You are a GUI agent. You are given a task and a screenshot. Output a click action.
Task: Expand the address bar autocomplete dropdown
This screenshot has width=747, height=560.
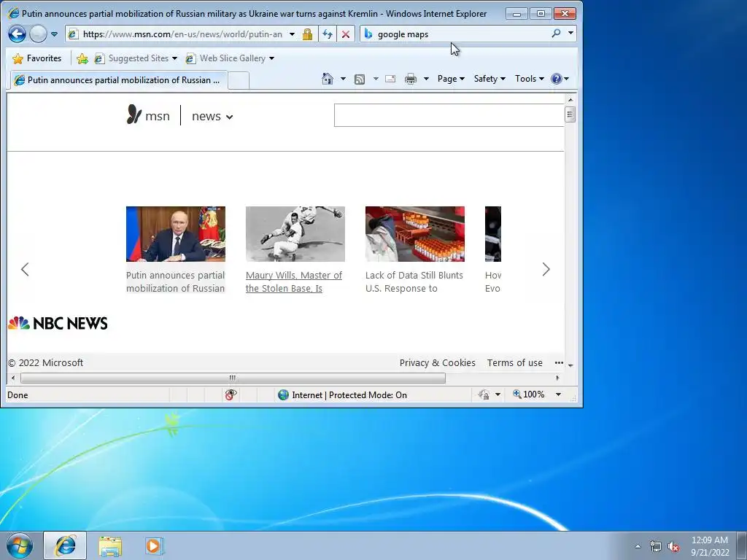[x=292, y=34]
